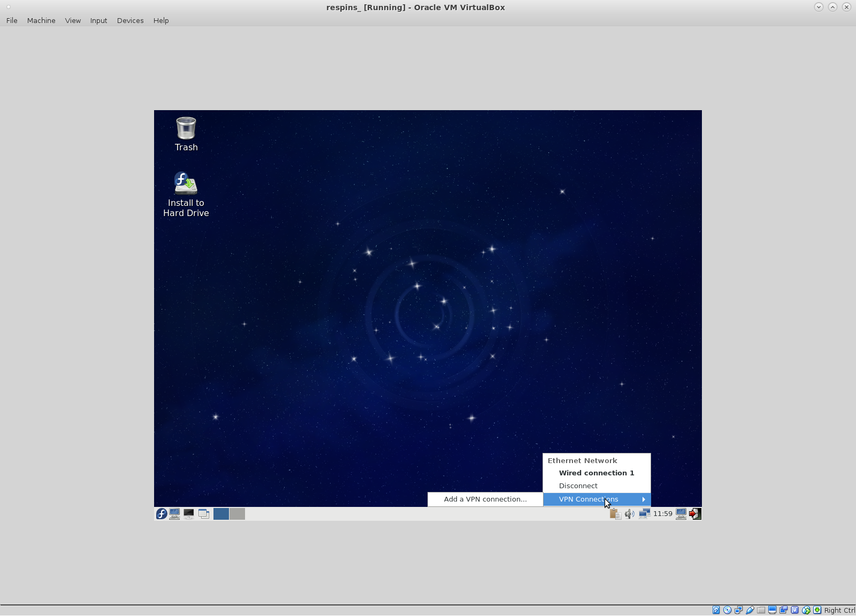Click the video capture status icon

(783, 610)
